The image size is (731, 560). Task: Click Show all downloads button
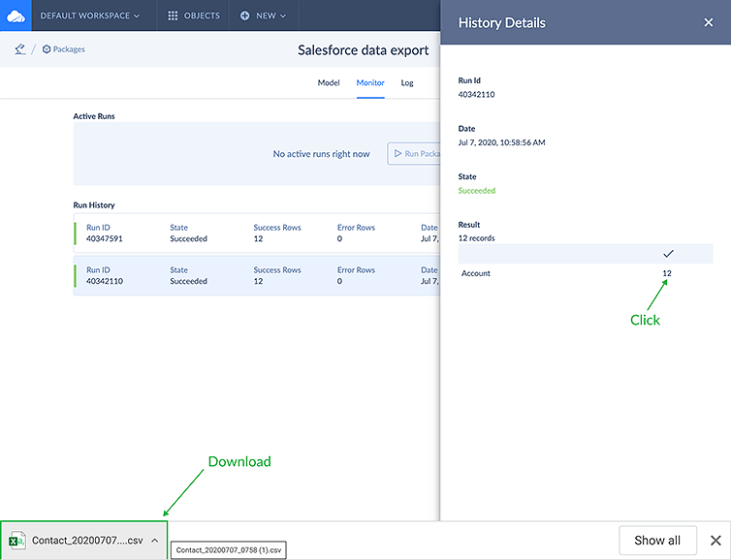[657, 541]
